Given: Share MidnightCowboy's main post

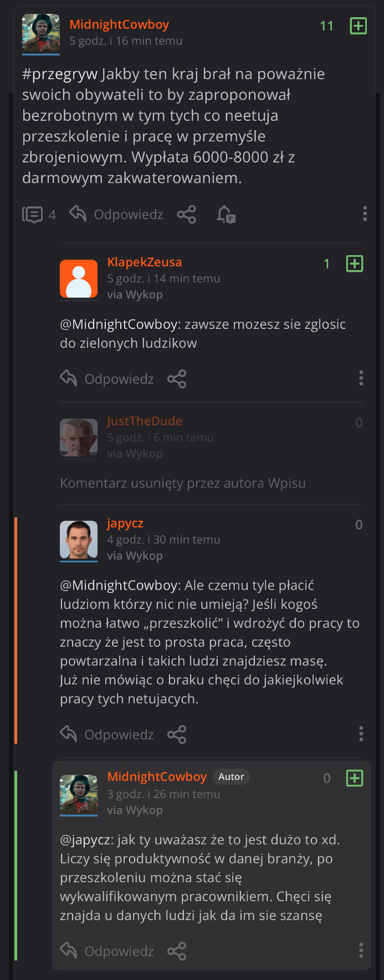Looking at the screenshot, I should (x=186, y=215).
